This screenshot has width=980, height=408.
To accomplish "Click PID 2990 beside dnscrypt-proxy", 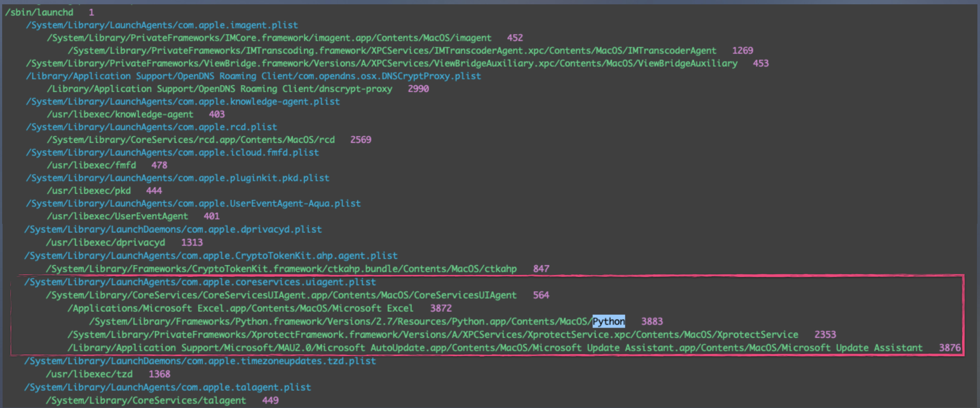I will 418,89.
